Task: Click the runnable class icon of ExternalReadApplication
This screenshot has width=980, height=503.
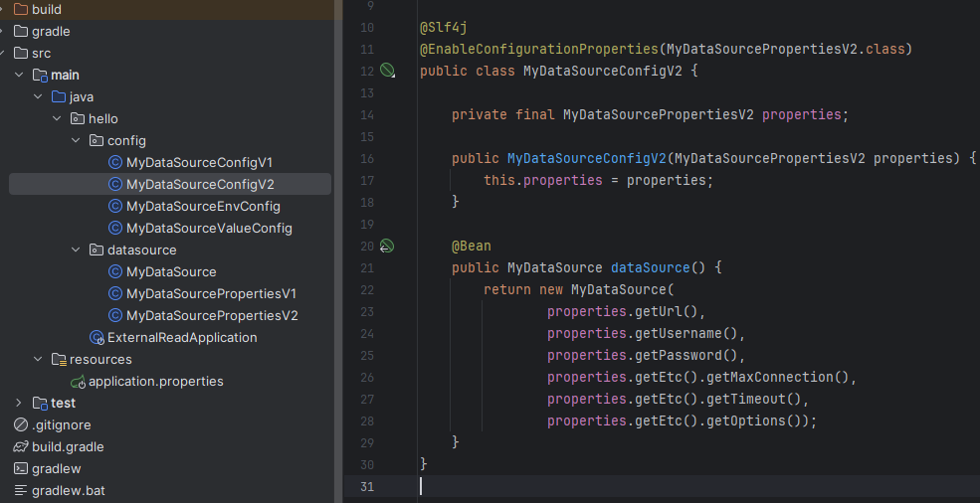Action: pyautogui.click(x=97, y=337)
